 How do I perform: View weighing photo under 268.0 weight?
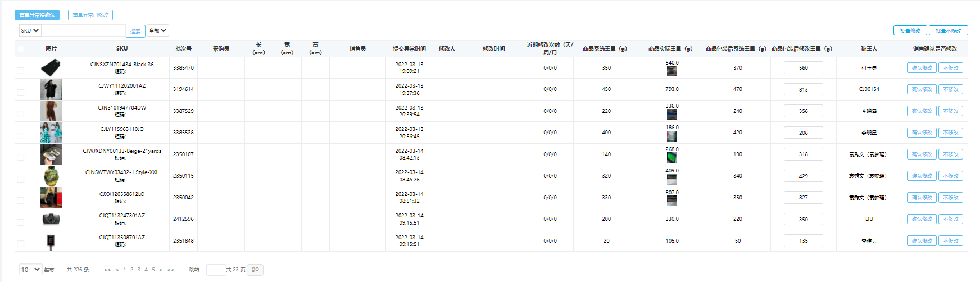672,158
